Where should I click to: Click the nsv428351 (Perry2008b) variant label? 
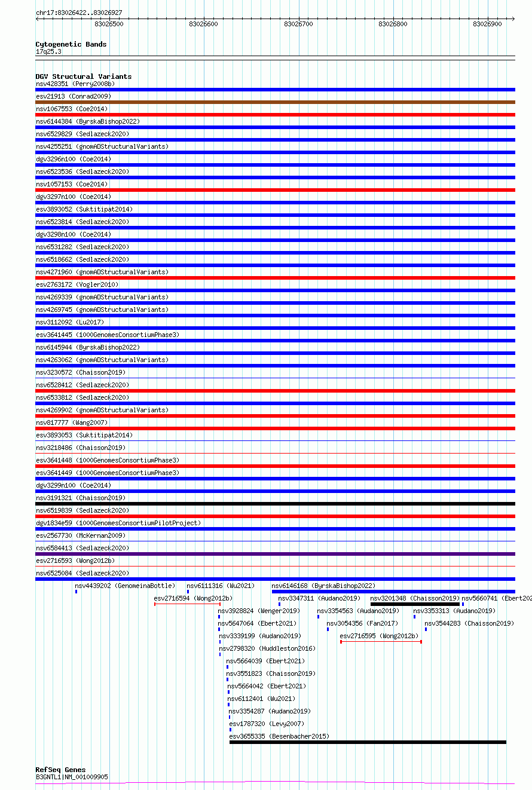coord(75,84)
